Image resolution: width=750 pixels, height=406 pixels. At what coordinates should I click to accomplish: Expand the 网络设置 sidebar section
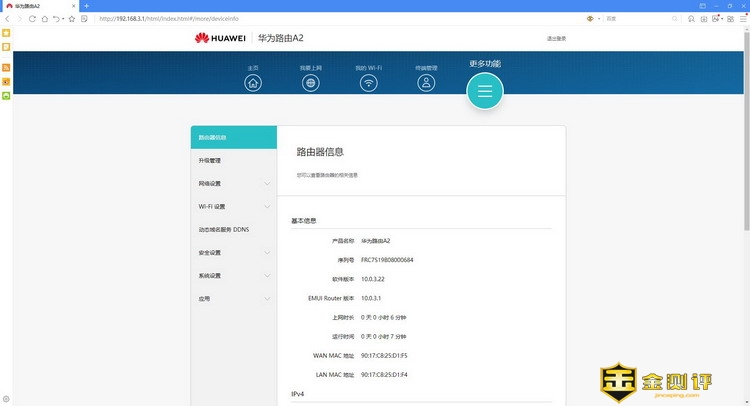click(233, 183)
